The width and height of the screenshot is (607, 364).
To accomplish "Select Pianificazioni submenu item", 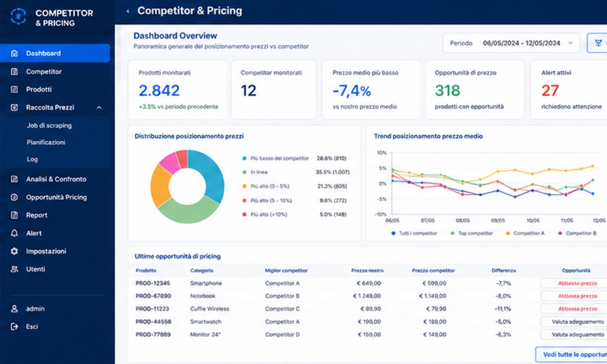I will pos(46,142).
